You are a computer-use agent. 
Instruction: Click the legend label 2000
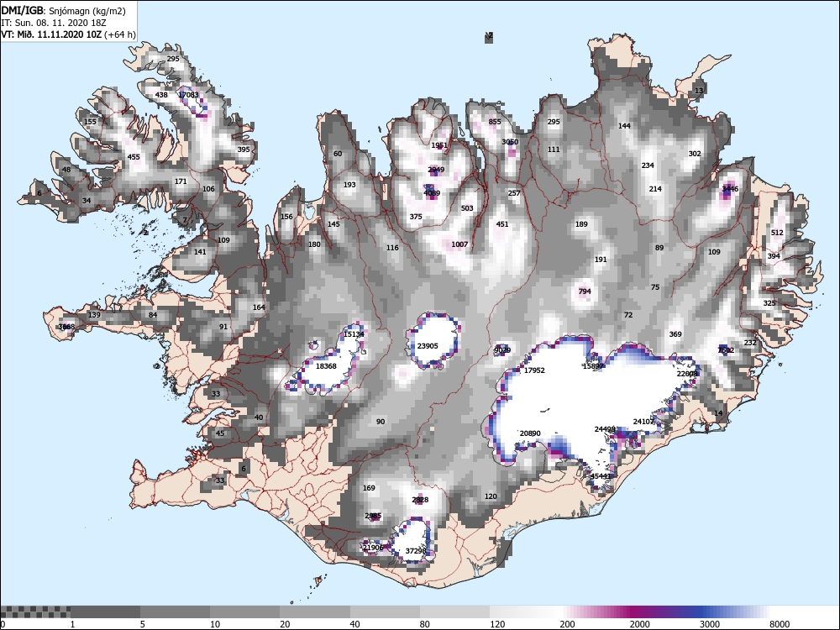click(639, 624)
